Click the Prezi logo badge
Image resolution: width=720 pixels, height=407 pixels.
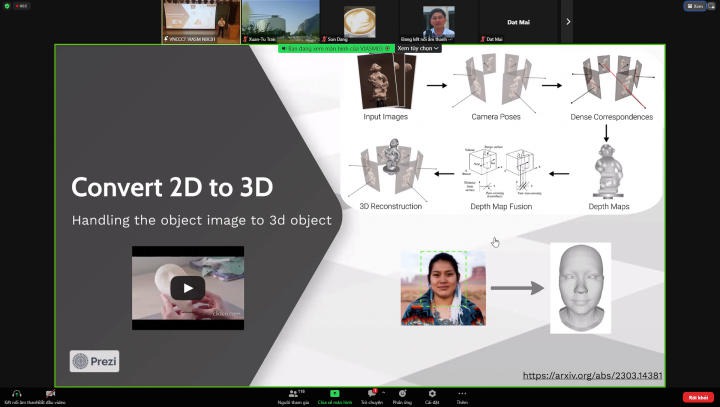(95, 361)
